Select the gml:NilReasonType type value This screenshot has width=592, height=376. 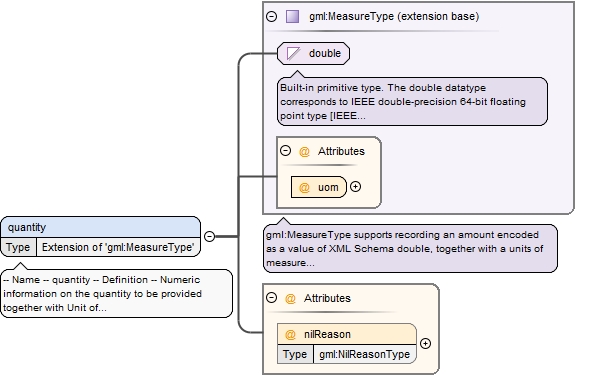tap(364, 354)
